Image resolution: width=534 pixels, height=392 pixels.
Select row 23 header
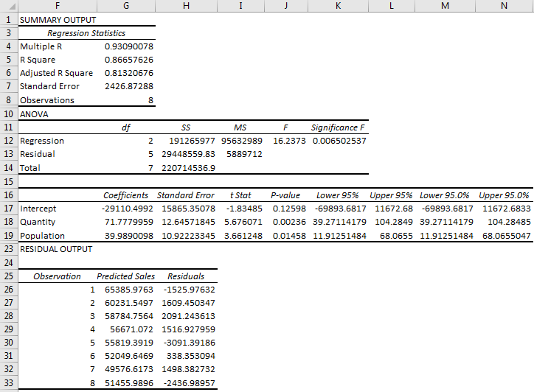coord(9,249)
